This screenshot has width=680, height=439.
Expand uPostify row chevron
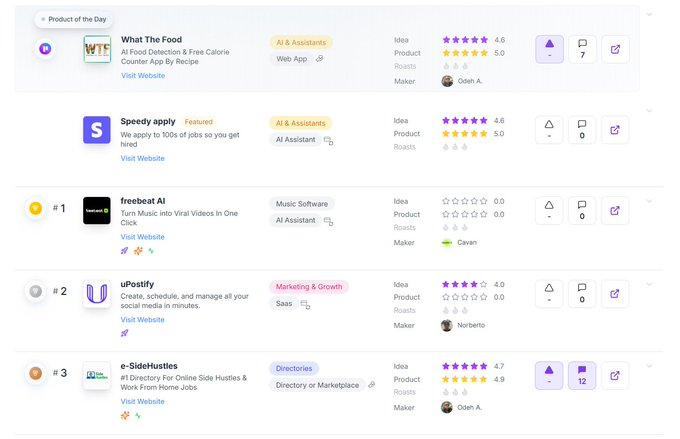(649, 284)
